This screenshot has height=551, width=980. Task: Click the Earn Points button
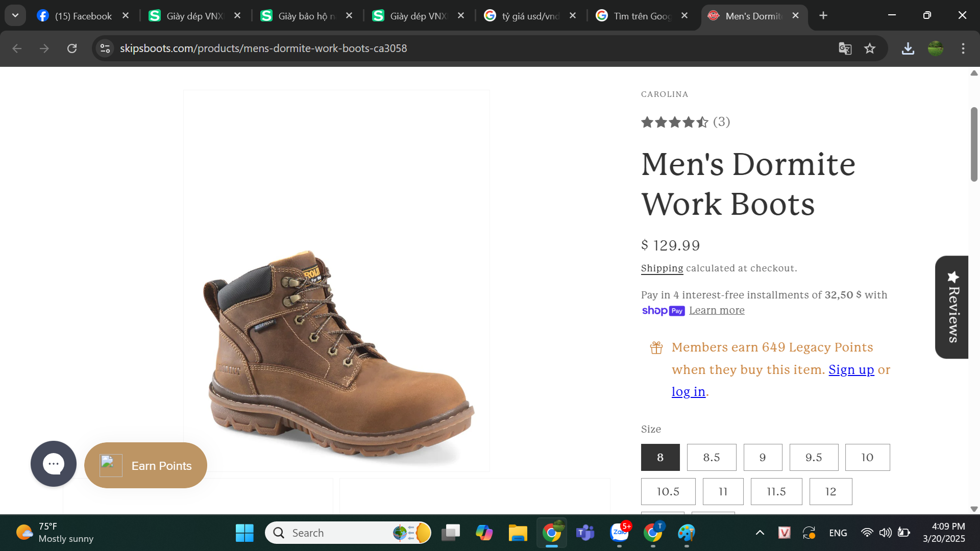(x=145, y=465)
